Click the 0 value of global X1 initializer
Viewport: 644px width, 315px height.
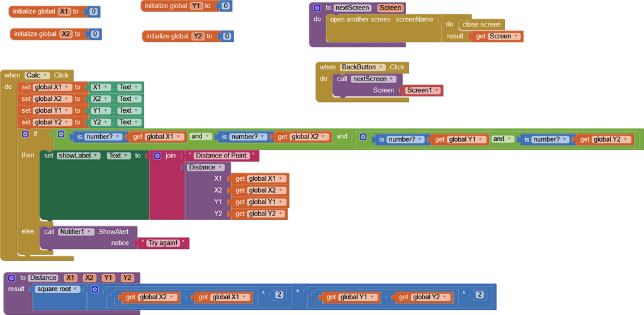(93, 12)
